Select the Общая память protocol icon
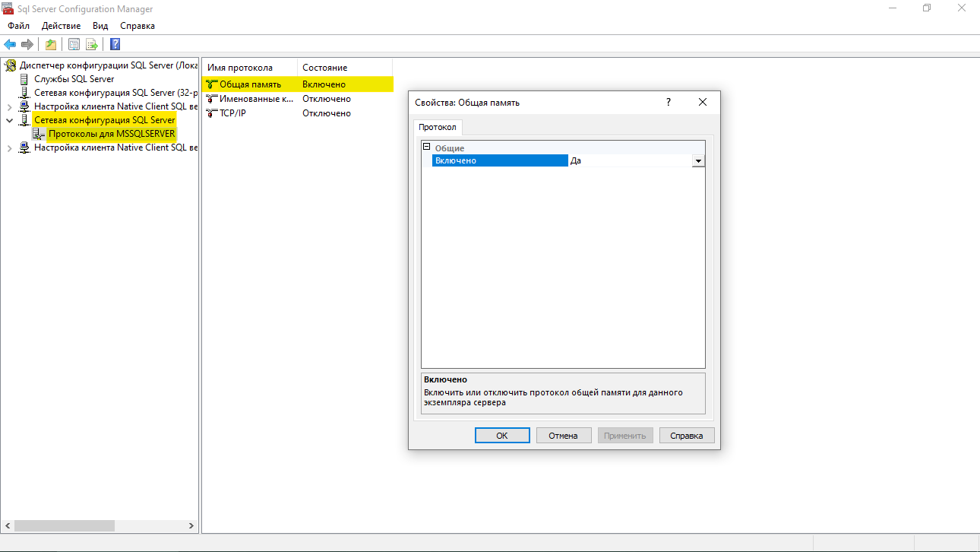The width and height of the screenshot is (980, 552). pyautogui.click(x=212, y=84)
